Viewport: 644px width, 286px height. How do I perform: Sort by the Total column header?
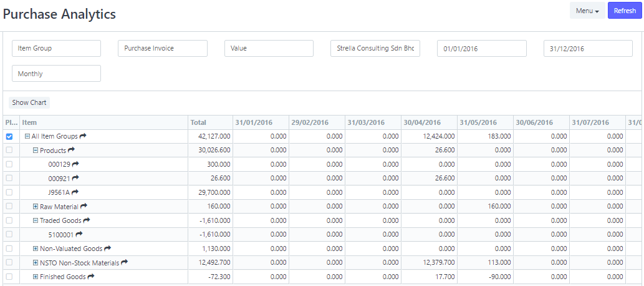[x=198, y=122]
